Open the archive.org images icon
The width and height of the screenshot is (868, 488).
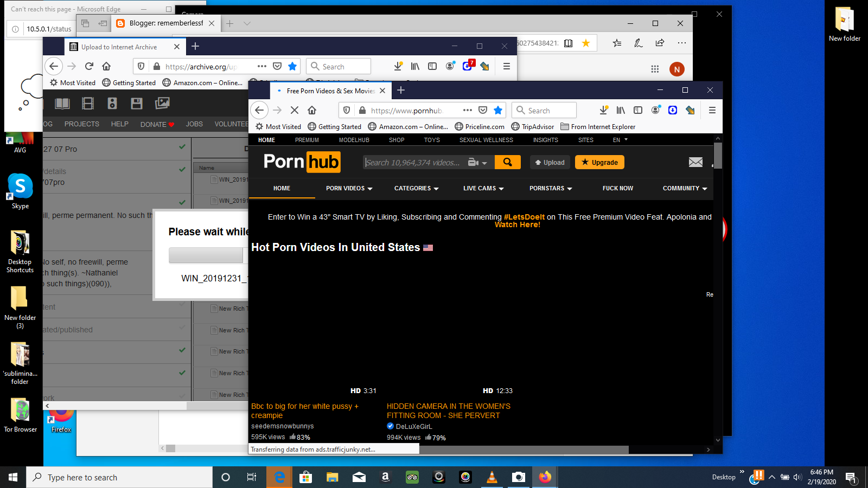coord(162,103)
